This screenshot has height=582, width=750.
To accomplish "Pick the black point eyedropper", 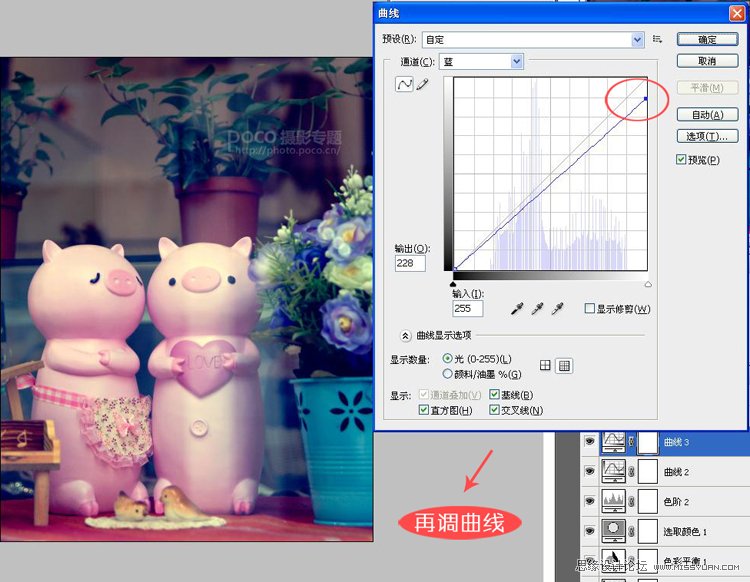I will [517, 309].
